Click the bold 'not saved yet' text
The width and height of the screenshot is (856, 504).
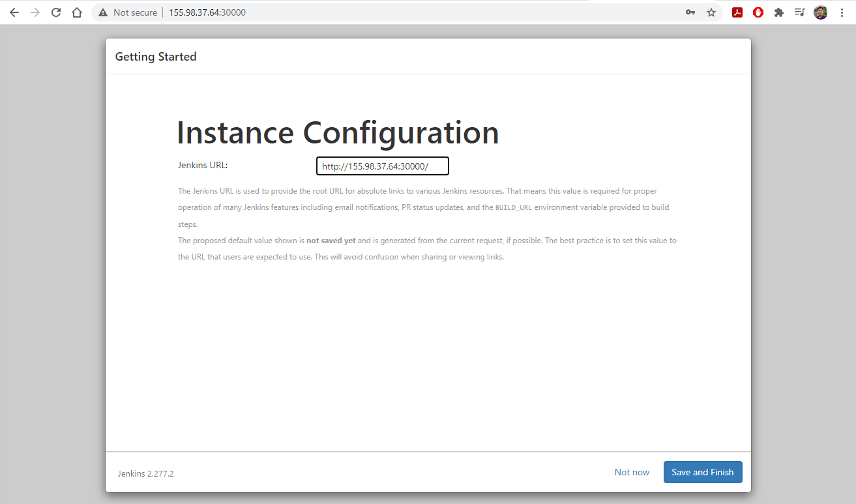click(331, 241)
